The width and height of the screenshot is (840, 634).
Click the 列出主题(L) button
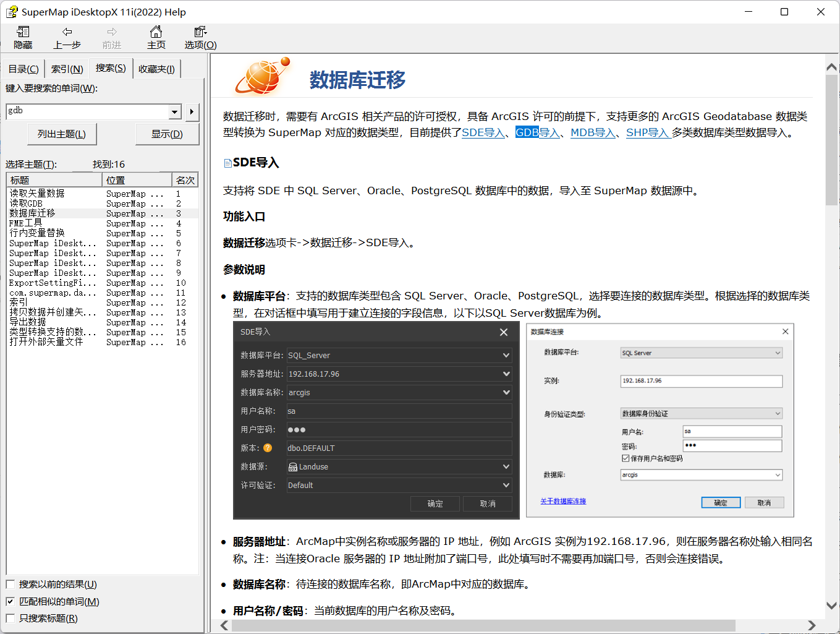pyautogui.click(x=62, y=134)
